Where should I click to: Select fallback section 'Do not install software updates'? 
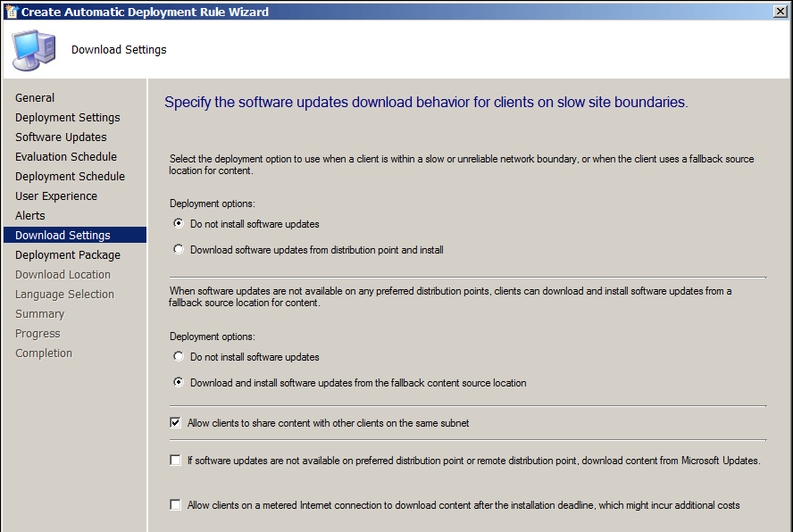click(179, 357)
